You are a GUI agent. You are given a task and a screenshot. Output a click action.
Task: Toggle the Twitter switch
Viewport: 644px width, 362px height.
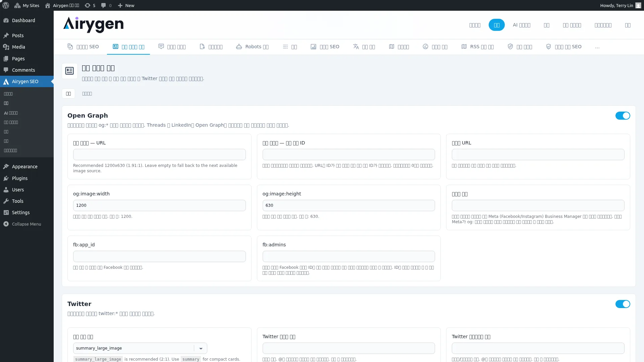(623, 304)
